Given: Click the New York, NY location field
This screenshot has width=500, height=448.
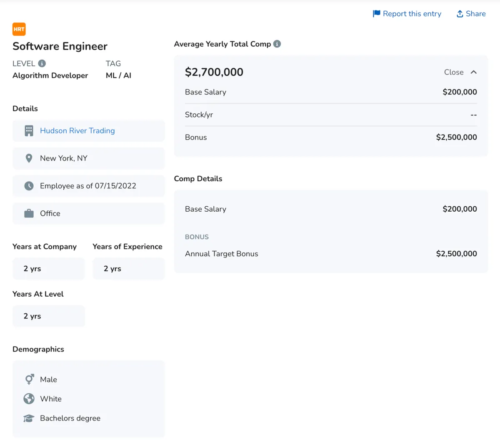Looking at the screenshot, I should 64,158.
